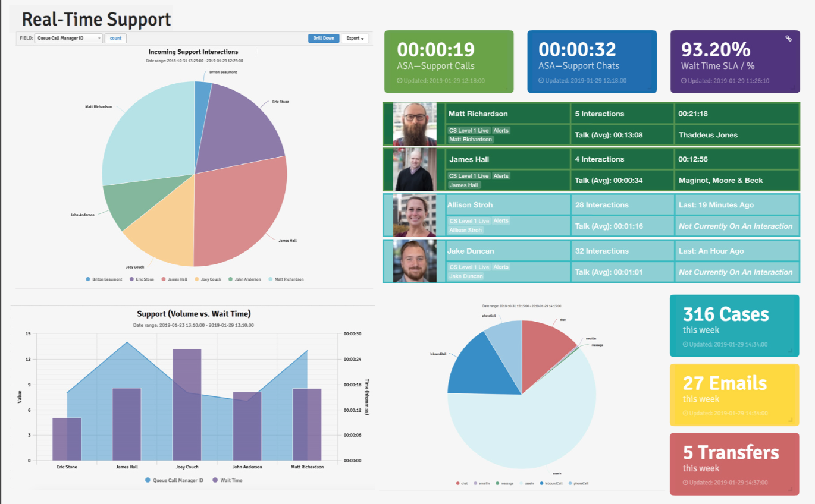This screenshot has height=504, width=815.
Task: Open the ASA—Support Chats blue tile
Action: pyautogui.click(x=592, y=61)
